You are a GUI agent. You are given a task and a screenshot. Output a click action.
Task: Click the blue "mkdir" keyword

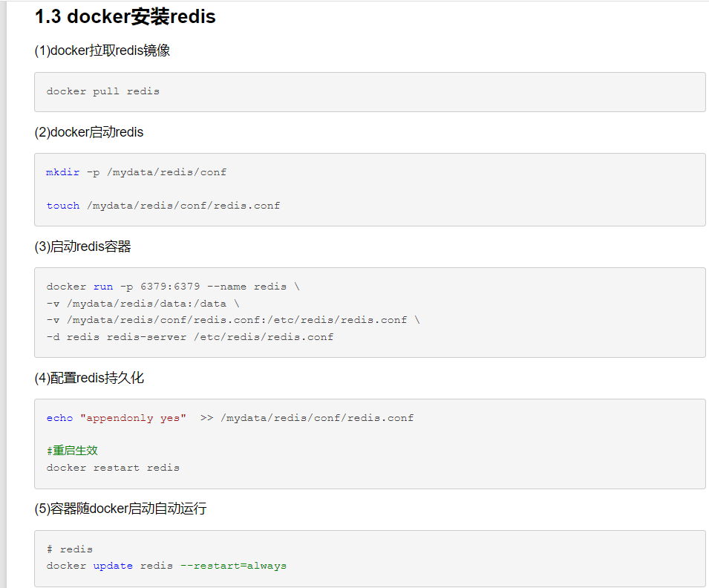(62, 172)
